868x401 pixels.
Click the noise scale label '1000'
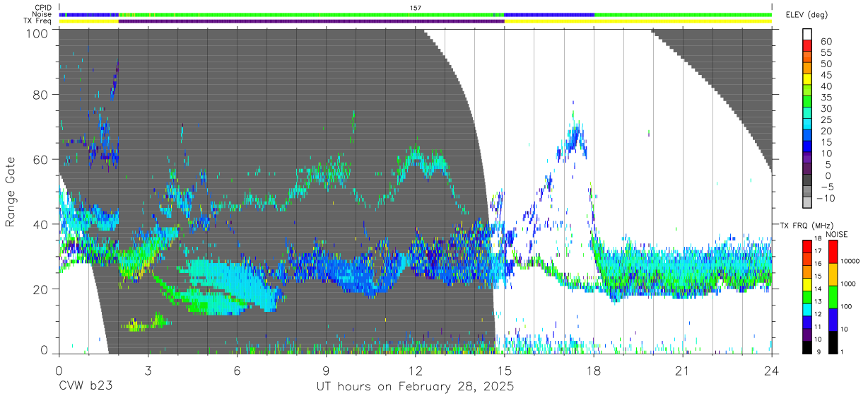tap(848, 284)
